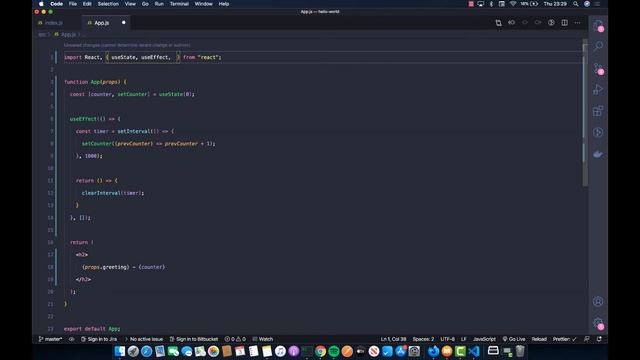Open the Spaces: 2 indentation selector

click(423, 339)
